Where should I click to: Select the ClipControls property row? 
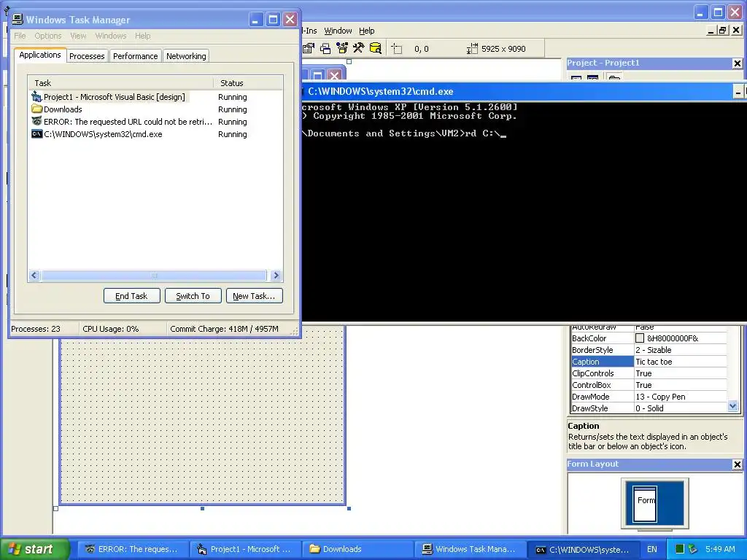click(649, 373)
